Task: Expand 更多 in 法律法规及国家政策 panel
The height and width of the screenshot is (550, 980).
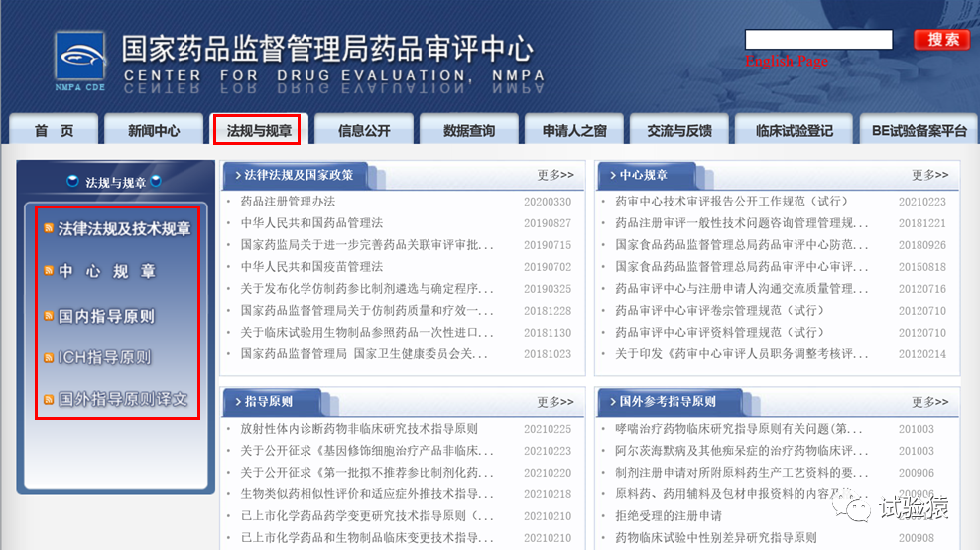Action: click(x=555, y=175)
